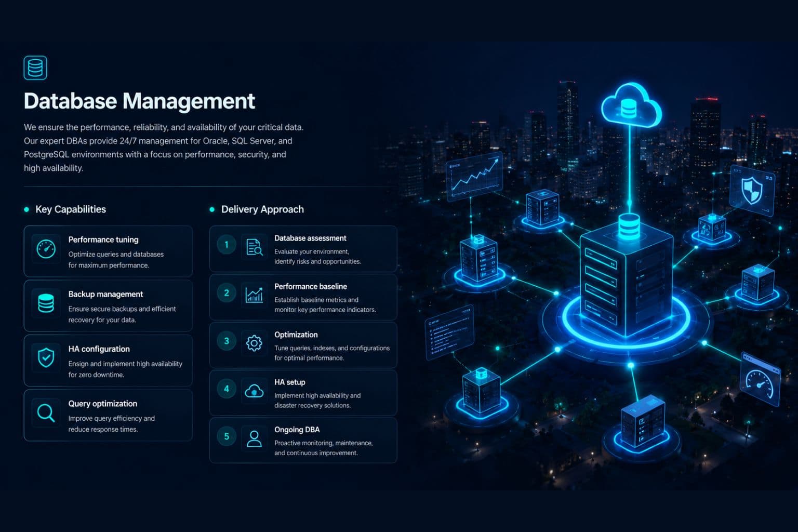Screen dimensions: 798x532
Task: Click the Performance baseline chart icon
Action: 254,295
